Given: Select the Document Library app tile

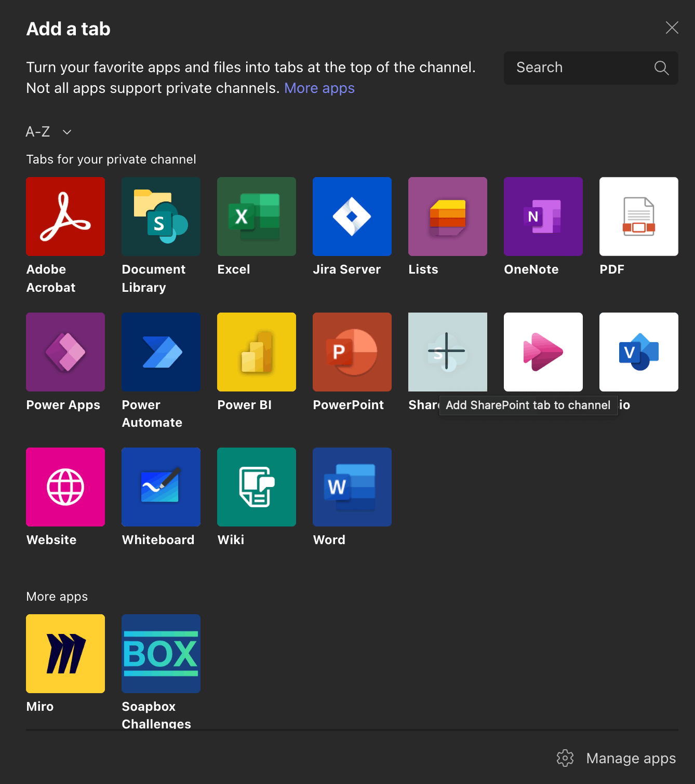Looking at the screenshot, I should click(x=161, y=217).
